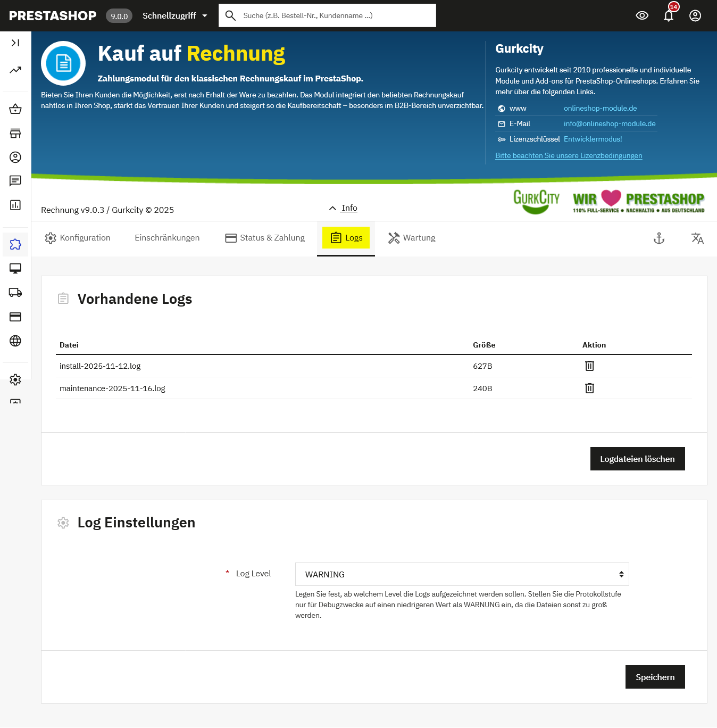Viewport: 717px width, 728px height.
Task: Open the orders basket icon in sidebar
Action: click(x=15, y=109)
